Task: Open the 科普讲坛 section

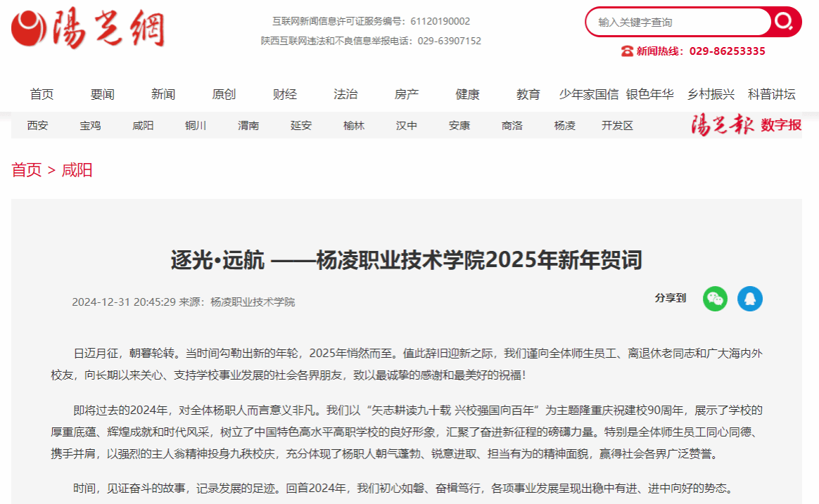Action: pos(772,94)
